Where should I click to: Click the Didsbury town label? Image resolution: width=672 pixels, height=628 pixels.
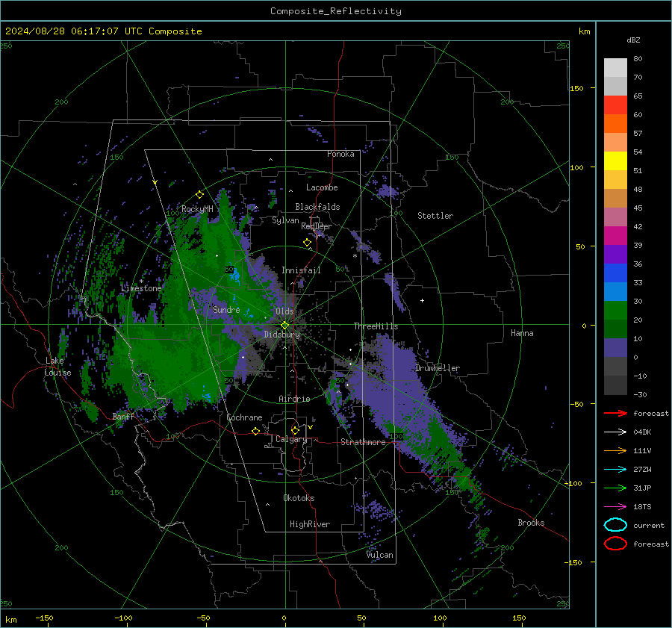click(282, 335)
